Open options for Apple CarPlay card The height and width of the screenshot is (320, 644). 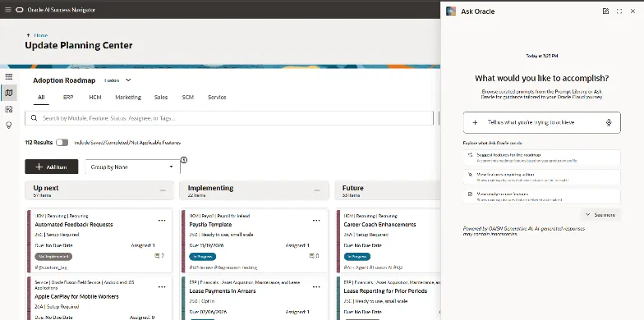pos(162,287)
